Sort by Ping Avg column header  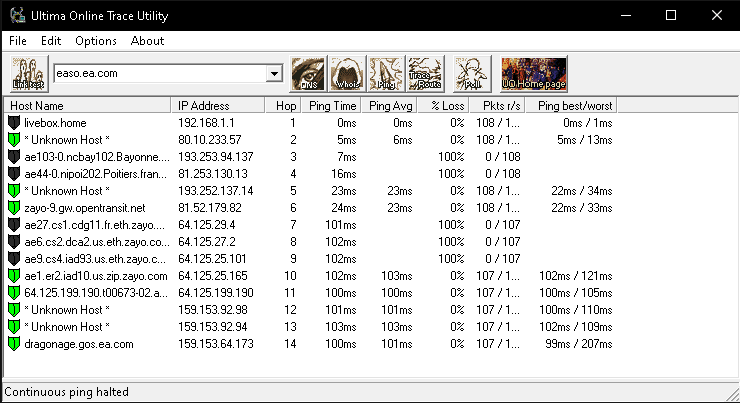point(390,106)
